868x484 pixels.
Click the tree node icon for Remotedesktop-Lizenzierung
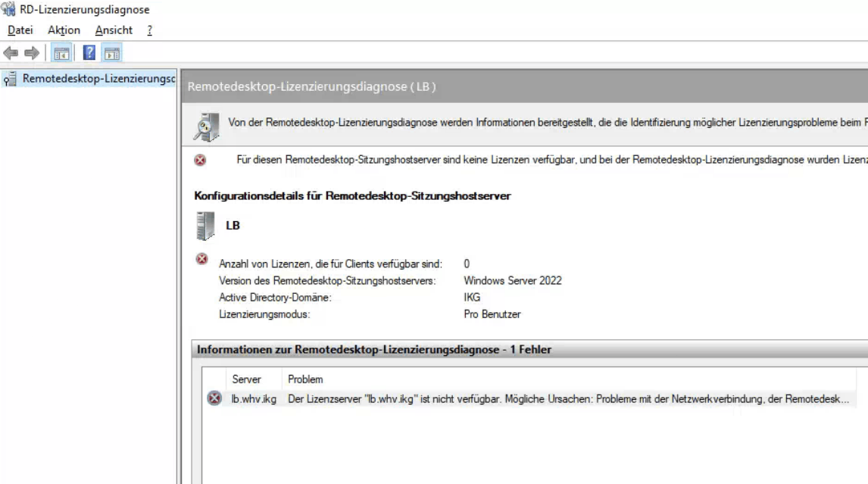[x=10, y=80]
